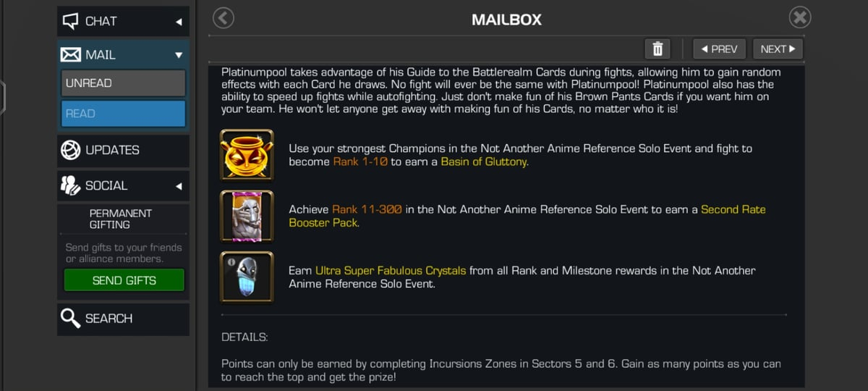Viewport: 868px width, 391px height.
Task: Expand the Chat section arrow
Action: 179,22
